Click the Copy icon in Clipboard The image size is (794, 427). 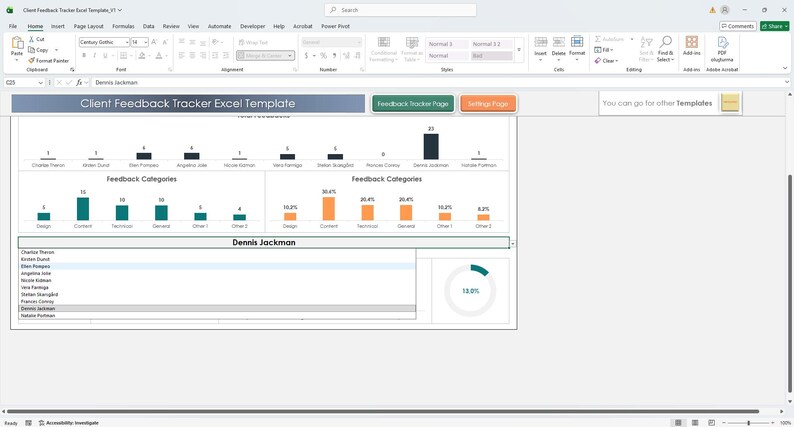31,50
